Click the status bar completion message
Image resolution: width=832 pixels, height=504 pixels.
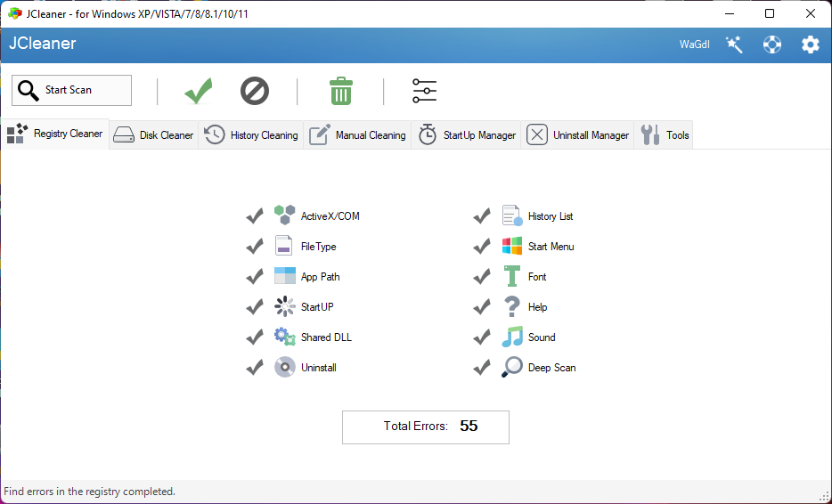(90, 492)
